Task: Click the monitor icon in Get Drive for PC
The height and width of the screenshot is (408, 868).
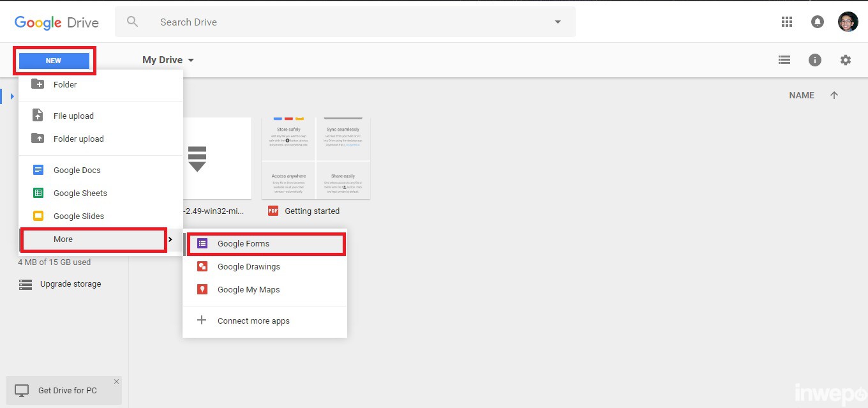Action: (x=22, y=390)
